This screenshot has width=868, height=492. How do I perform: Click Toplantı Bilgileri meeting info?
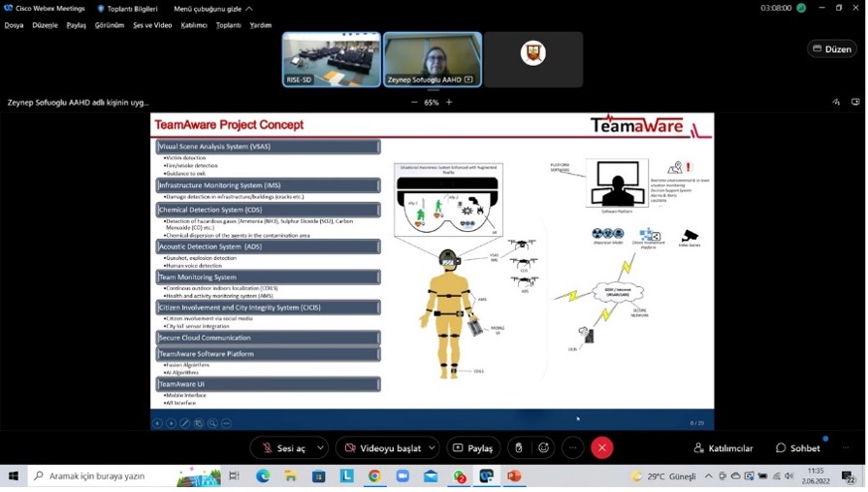127,9
